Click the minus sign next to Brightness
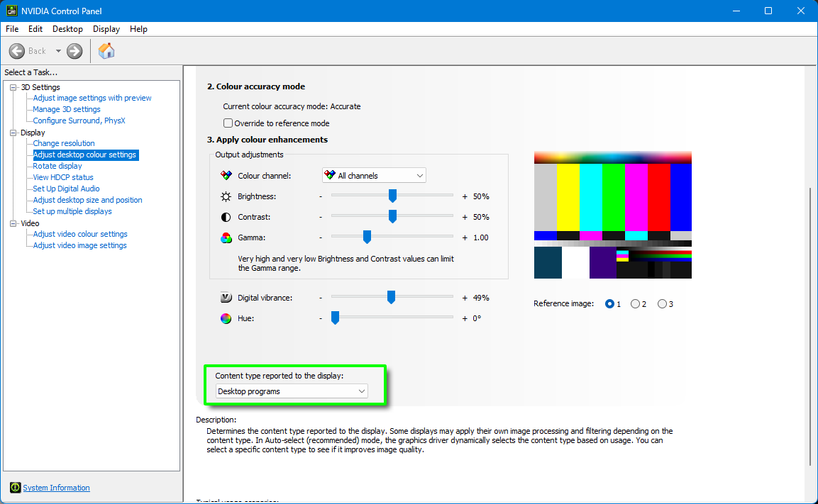818x504 pixels. 321,196
